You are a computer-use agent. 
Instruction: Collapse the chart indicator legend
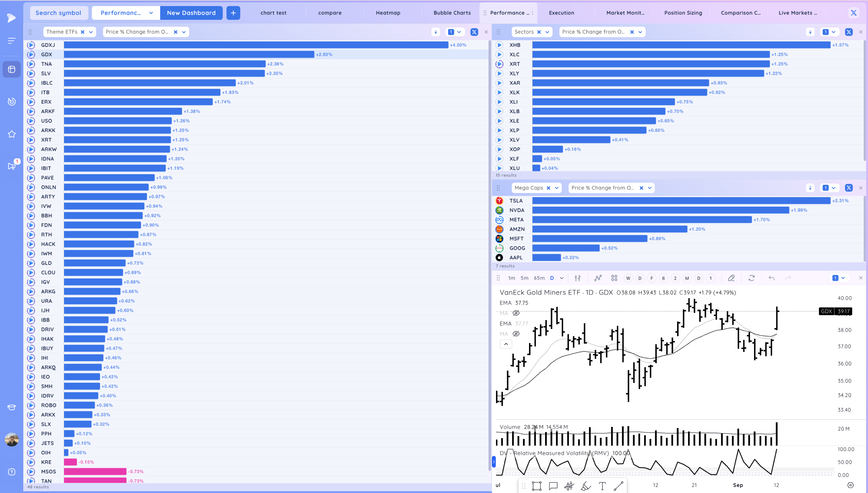[506, 344]
